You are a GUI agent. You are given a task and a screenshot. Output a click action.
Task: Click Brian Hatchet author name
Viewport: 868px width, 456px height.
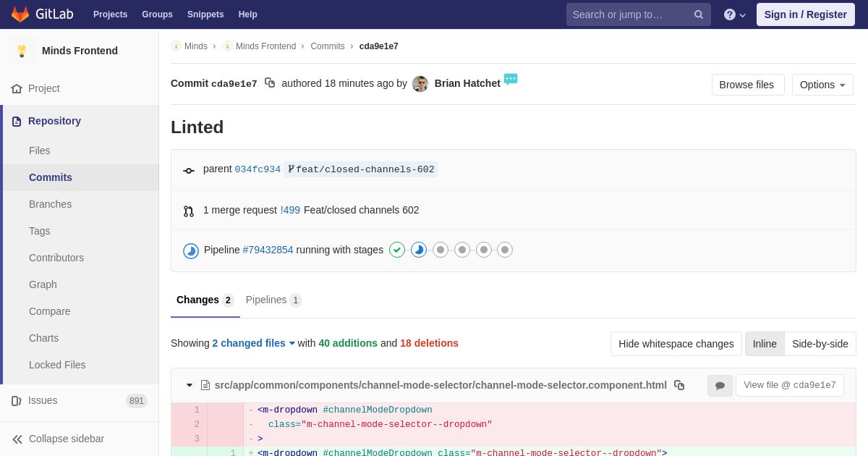467,83
